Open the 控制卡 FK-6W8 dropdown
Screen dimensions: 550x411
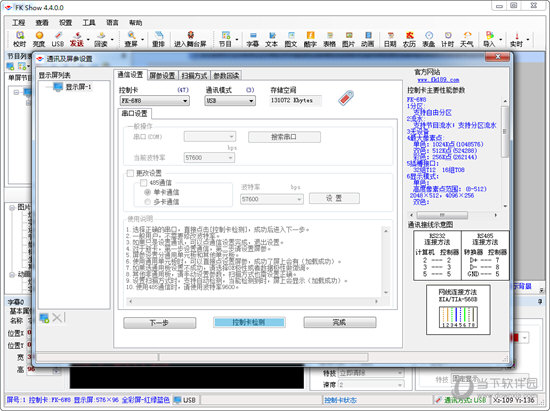pos(155,101)
